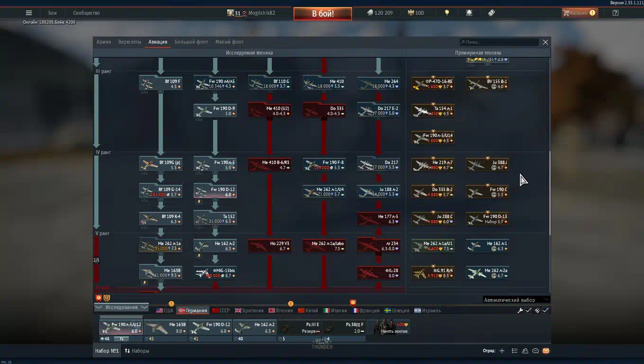Select the Германия nation
Screen dimensions: 644x364
(x=192, y=310)
